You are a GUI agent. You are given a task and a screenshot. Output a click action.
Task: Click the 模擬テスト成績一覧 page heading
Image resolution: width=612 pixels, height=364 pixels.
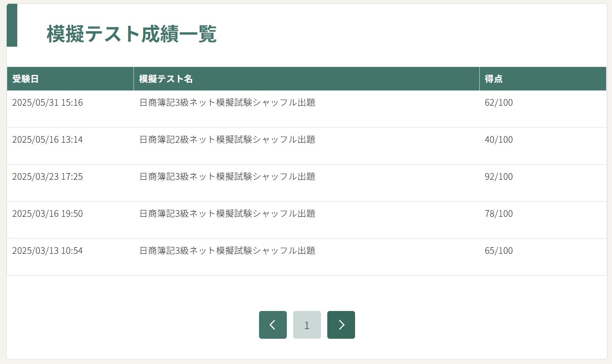pyautogui.click(x=131, y=34)
